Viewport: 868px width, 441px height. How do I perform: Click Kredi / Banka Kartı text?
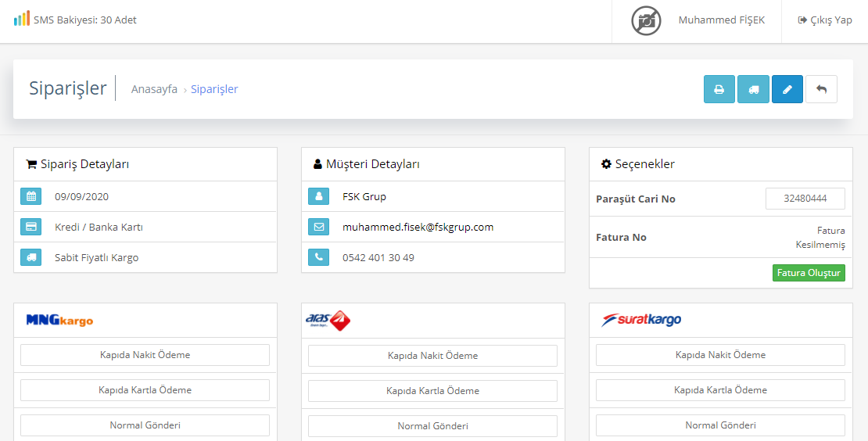[99, 227]
